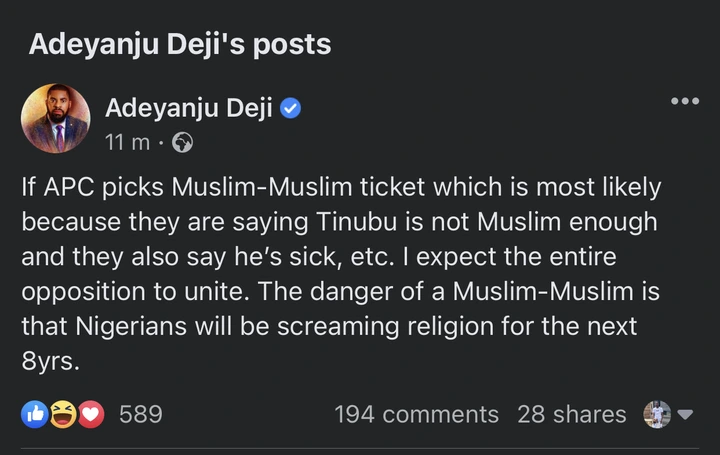Click the blue thumbs-up Like reaction icon

tap(34, 414)
